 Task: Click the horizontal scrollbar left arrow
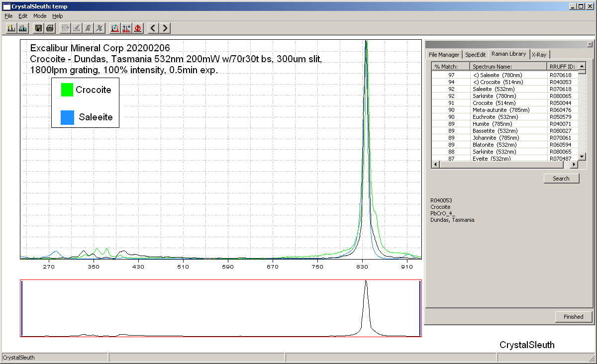pos(435,165)
